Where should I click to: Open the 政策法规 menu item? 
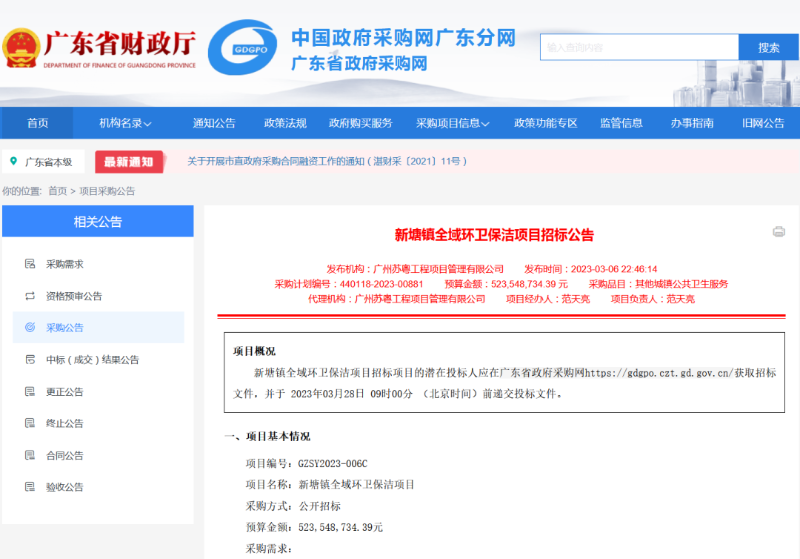285,123
